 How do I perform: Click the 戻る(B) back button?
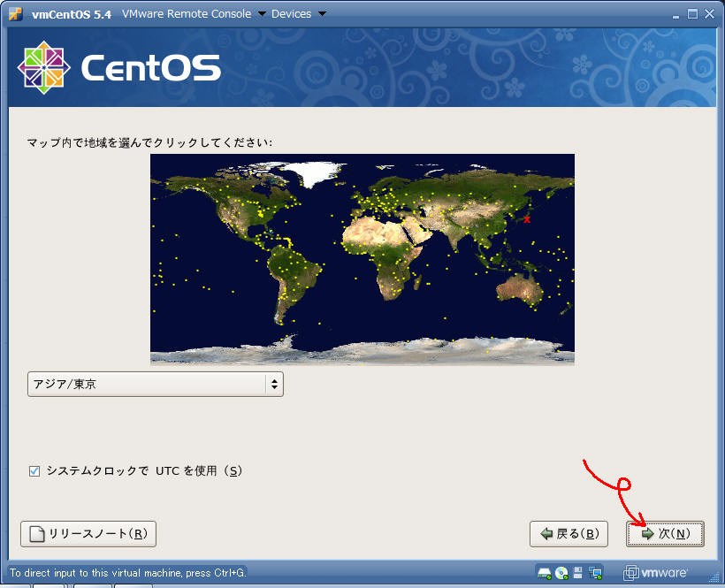click(x=569, y=534)
